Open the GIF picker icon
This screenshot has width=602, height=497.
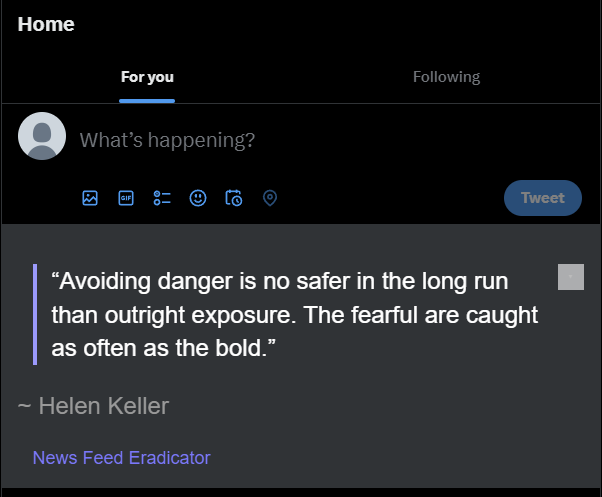click(126, 198)
